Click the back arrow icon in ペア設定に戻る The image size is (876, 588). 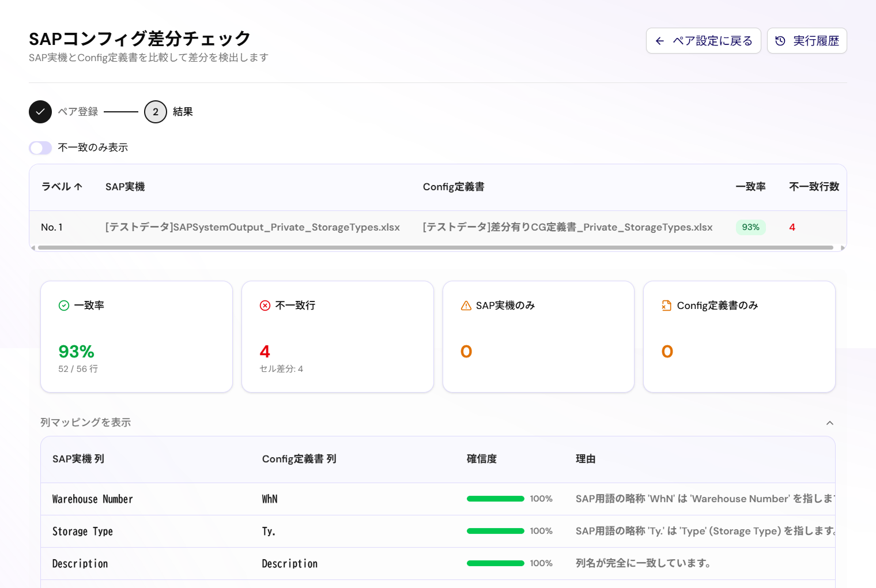660,41
